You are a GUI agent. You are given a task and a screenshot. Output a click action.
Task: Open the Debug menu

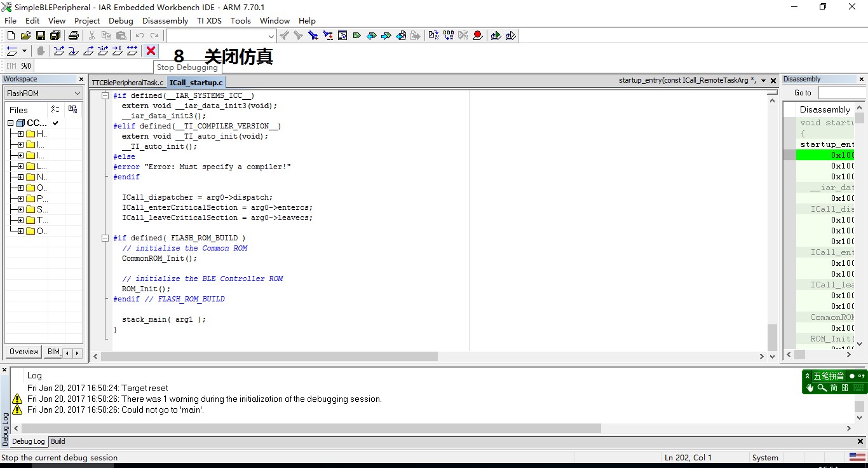point(121,20)
